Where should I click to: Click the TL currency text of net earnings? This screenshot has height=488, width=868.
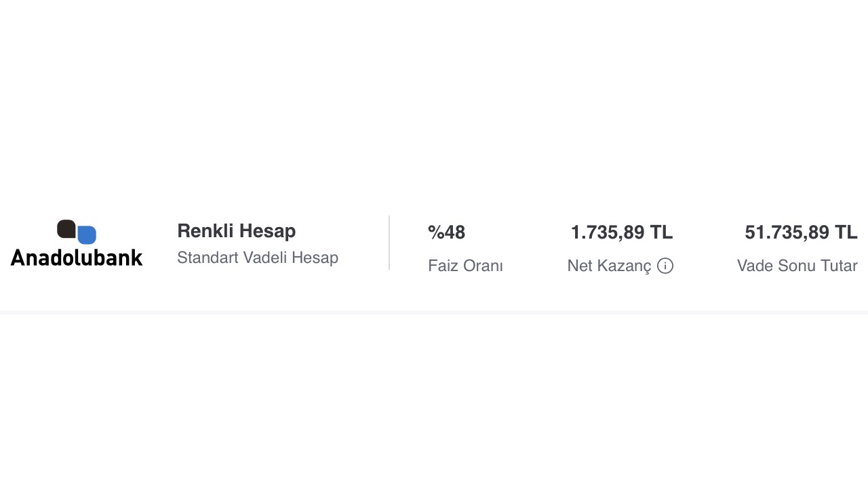(661, 232)
